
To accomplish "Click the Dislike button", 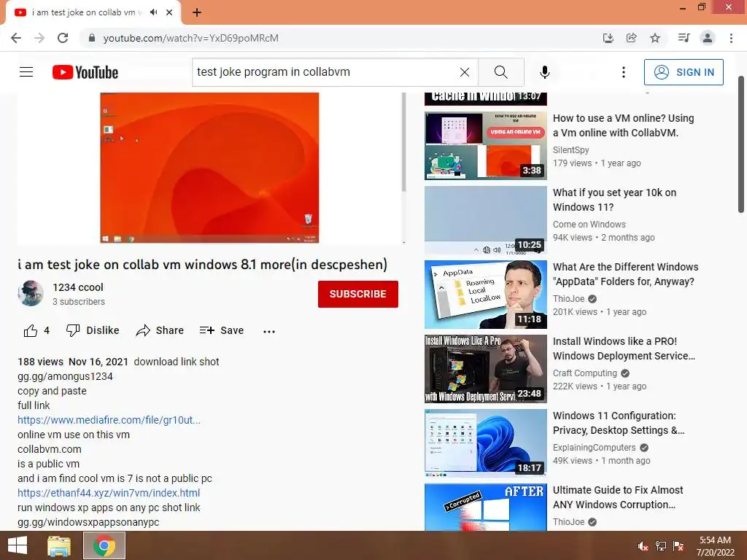I will (x=93, y=330).
